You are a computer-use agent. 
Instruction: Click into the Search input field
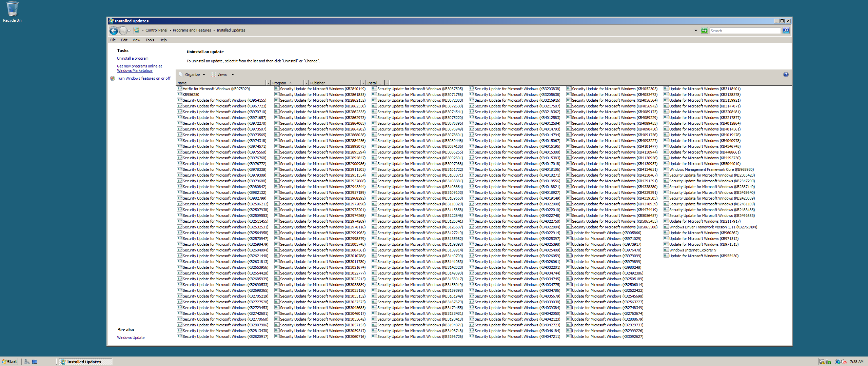tap(745, 30)
